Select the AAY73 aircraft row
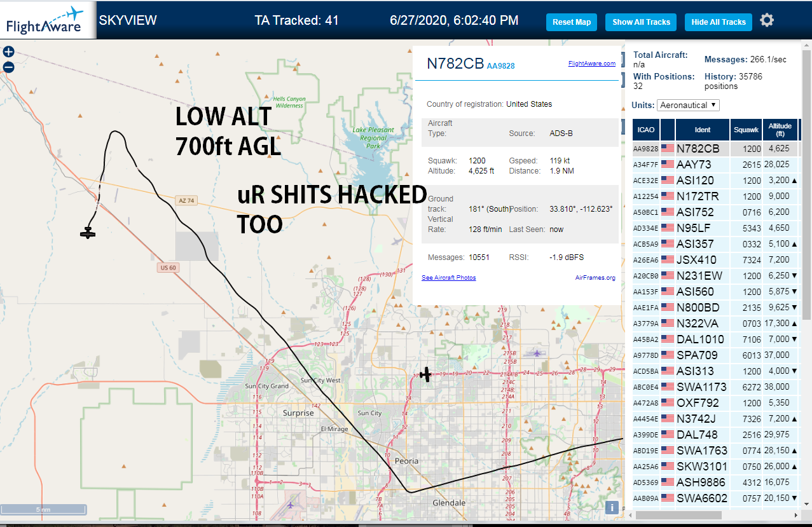Image resolution: width=812 pixels, height=527 pixels. (x=715, y=165)
